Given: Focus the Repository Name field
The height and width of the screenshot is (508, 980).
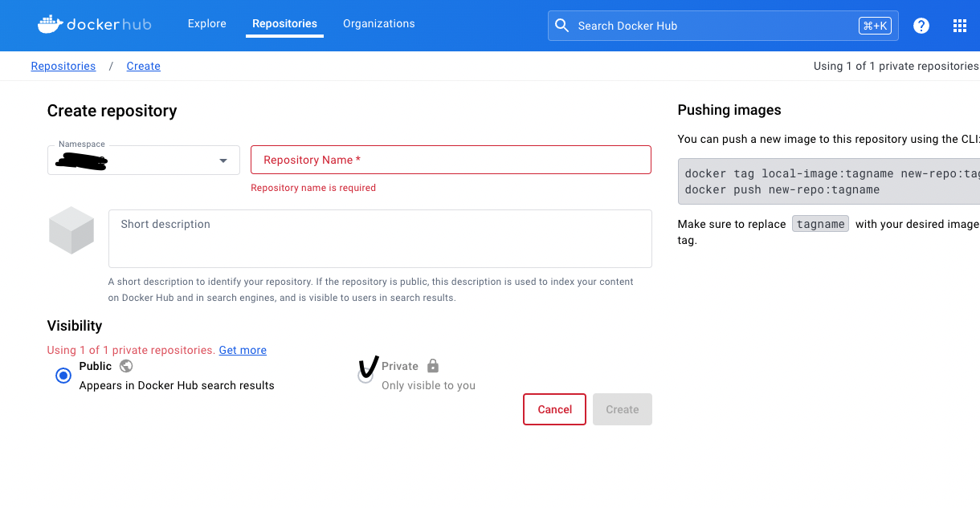Looking at the screenshot, I should click(x=451, y=160).
